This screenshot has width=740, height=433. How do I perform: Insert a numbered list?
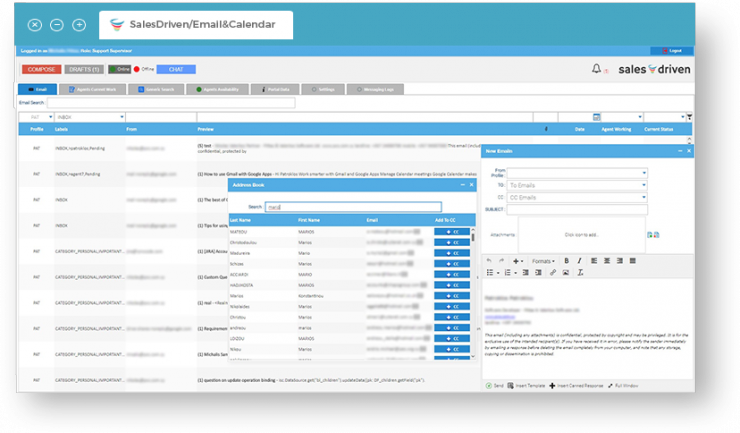[508, 272]
